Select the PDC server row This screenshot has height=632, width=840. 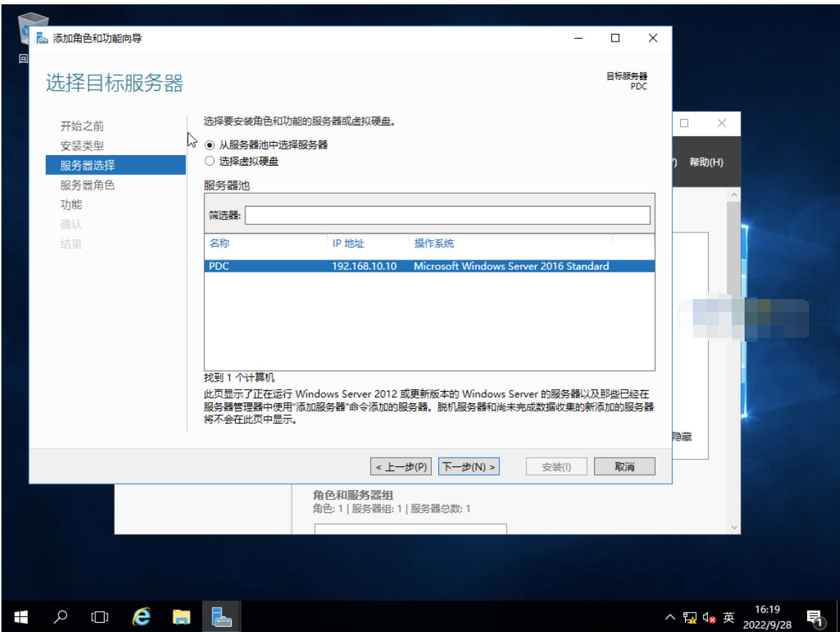(x=429, y=266)
